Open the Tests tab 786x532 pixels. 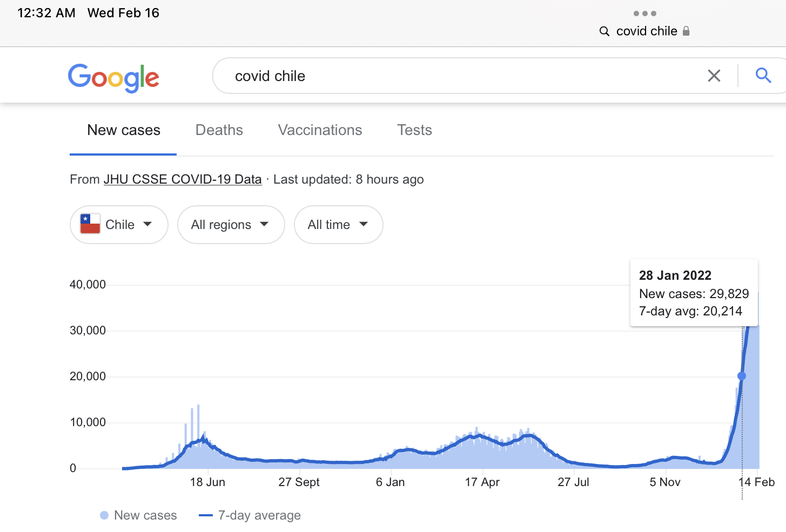coord(414,130)
